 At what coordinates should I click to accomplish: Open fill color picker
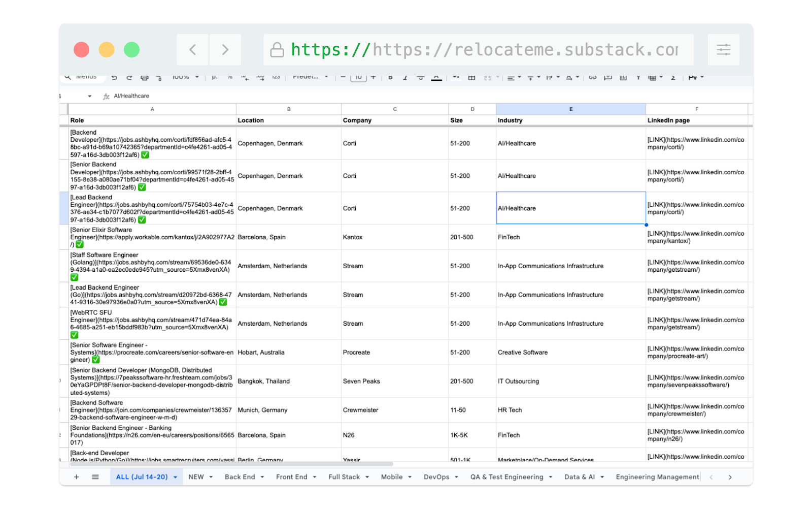coord(456,77)
